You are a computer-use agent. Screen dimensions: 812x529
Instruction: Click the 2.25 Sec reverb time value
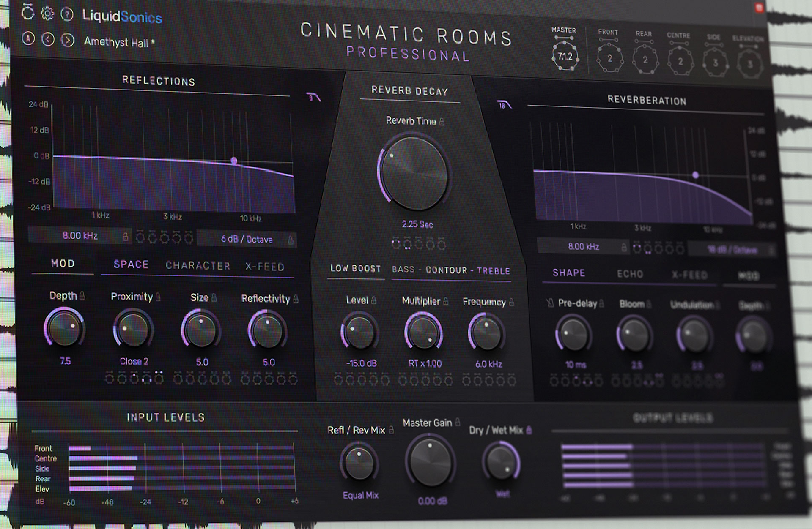(417, 224)
